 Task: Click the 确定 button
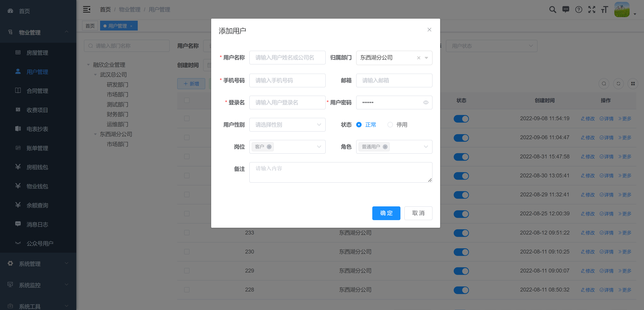tap(386, 213)
